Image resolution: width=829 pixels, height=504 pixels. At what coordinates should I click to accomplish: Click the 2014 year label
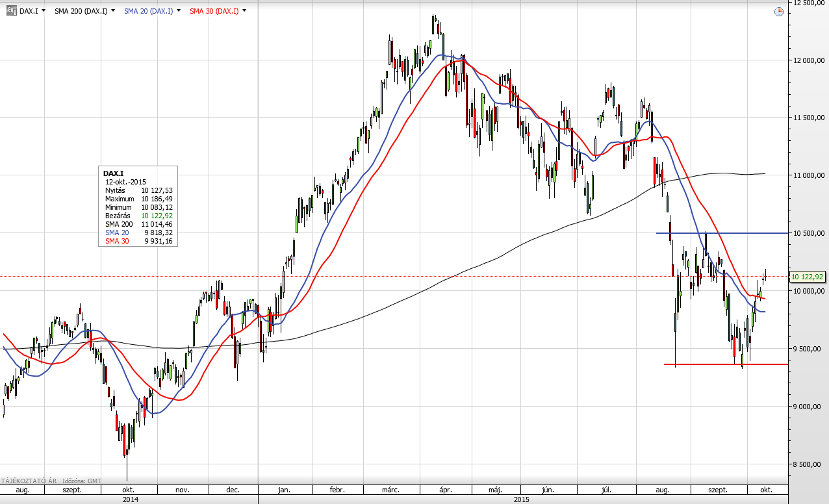tap(130, 499)
